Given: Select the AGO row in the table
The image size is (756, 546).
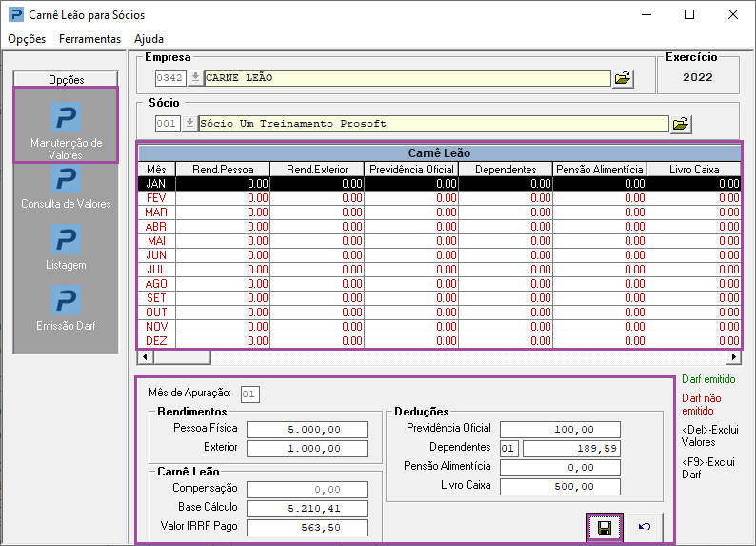Looking at the screenshot, I should click(439, 284).
